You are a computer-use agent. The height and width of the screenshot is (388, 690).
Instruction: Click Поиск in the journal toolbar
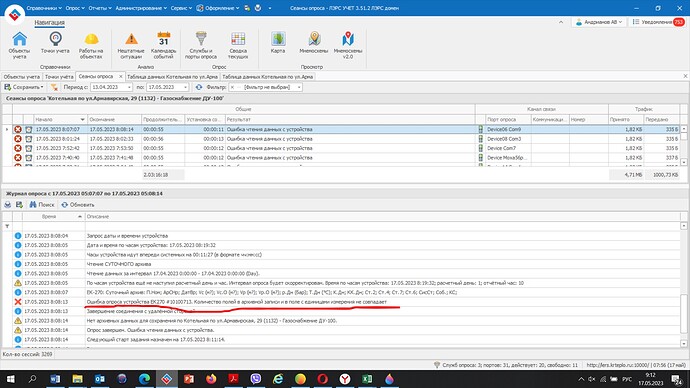click(x=42, y=205)
